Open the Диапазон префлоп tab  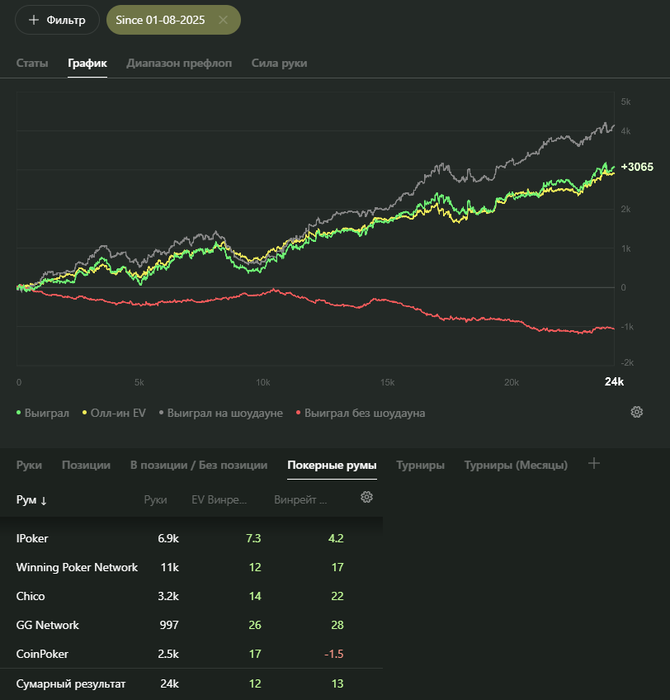[179, 63]
